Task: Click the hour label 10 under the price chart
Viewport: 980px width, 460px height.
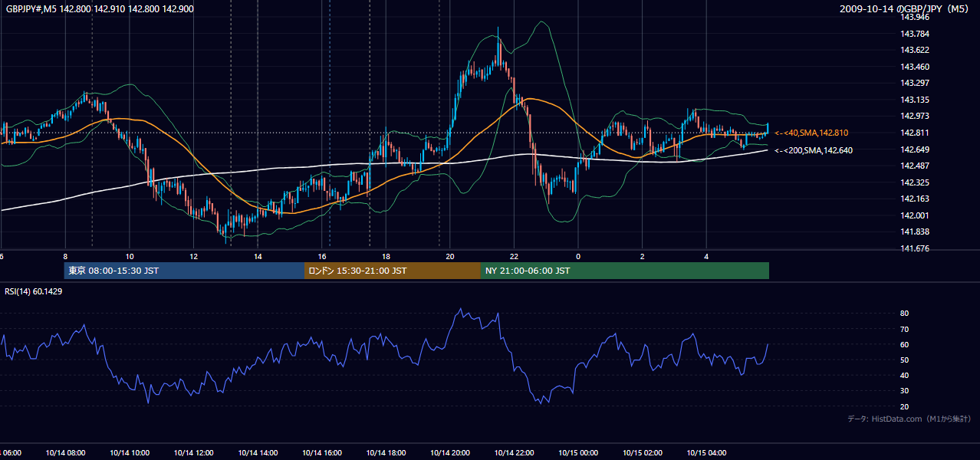Action: click(x=130, y=257)
